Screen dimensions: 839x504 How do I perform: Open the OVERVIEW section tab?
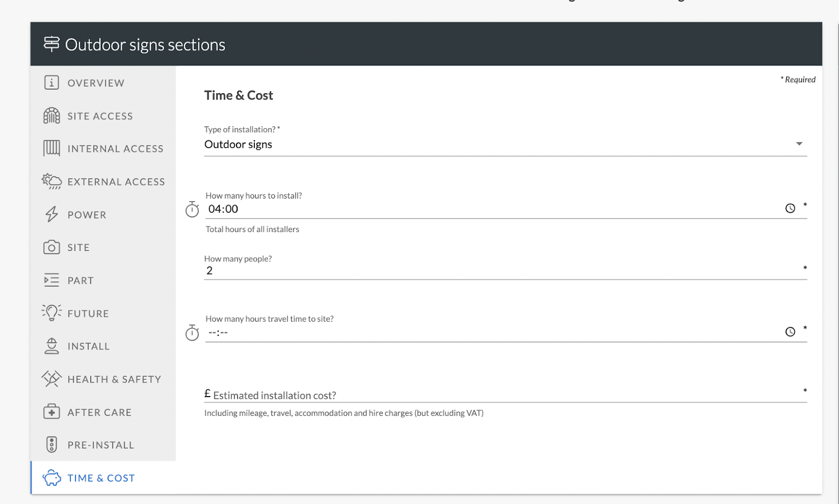point(96,83)
